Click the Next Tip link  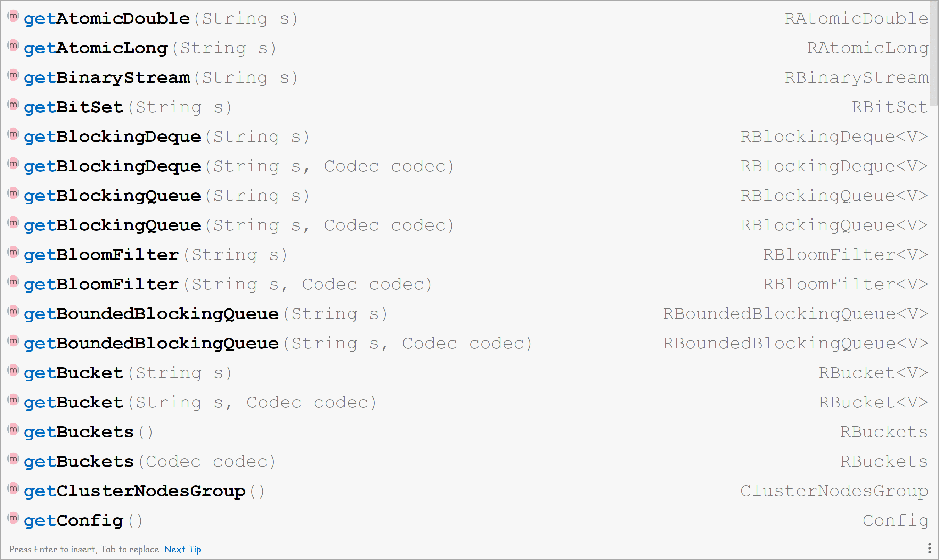pos(182,550)
